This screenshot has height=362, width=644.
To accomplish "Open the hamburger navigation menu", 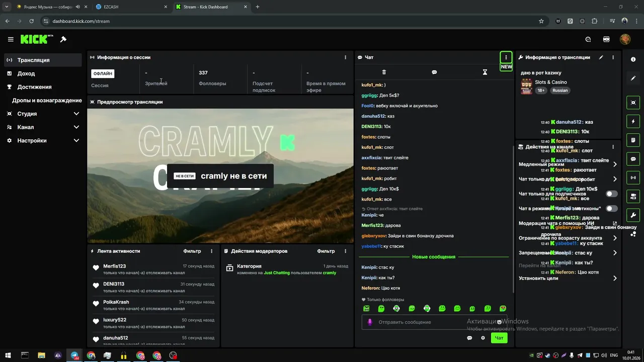I will [11, 39].
